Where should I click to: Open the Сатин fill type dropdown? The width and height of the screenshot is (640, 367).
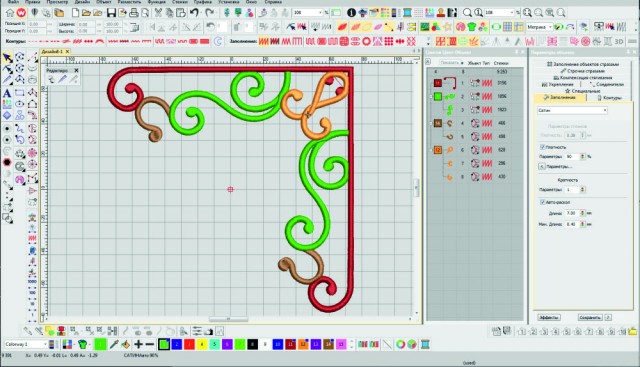(x=572, y=110)
